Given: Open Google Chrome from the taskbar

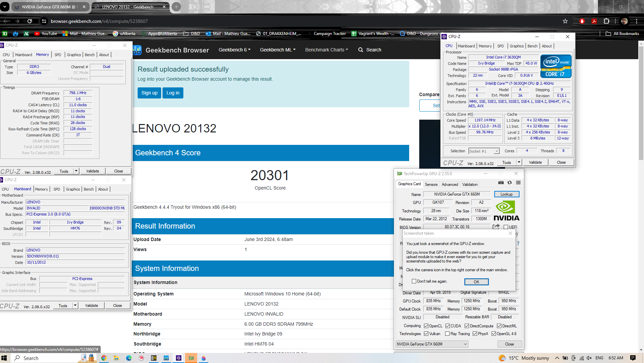Looking at the screenshot, I should tap(104, 358).
